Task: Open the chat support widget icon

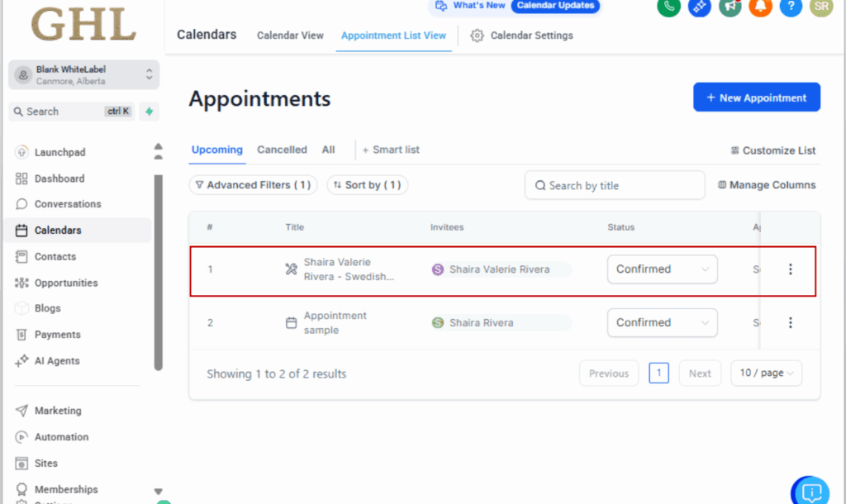Action: (811, 492)
